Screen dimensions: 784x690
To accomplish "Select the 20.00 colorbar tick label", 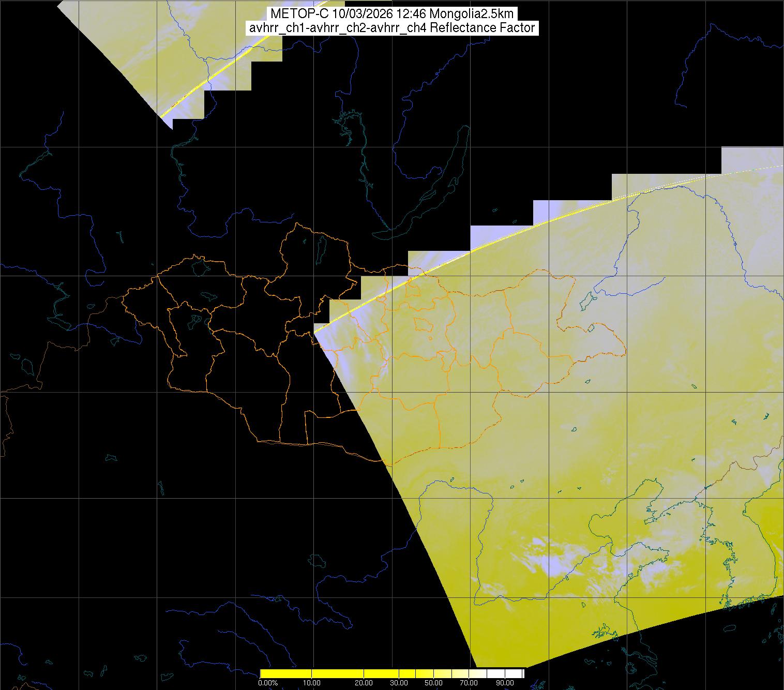I will (364, 683).
